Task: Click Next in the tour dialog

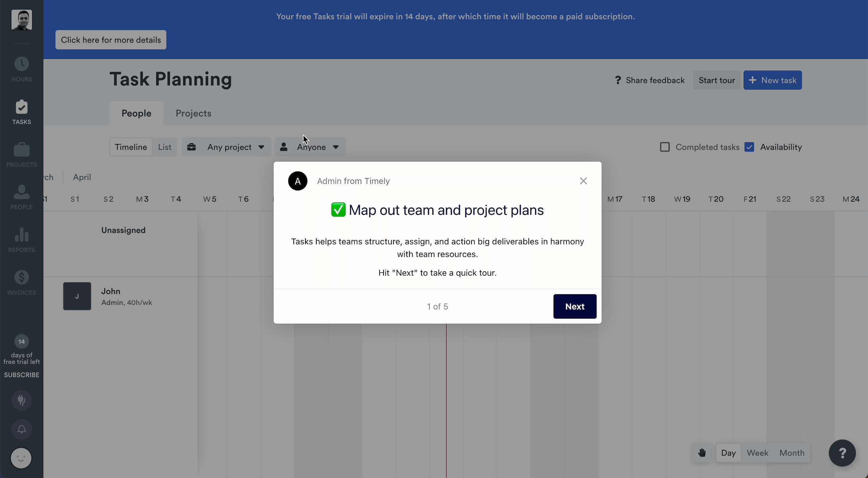Action: coord(575,306)
